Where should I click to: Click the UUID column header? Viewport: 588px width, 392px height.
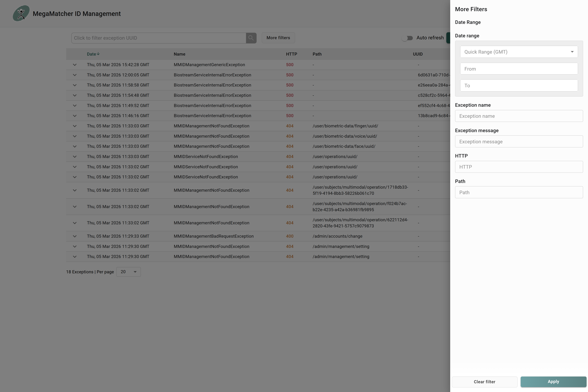tap(418, 54)
